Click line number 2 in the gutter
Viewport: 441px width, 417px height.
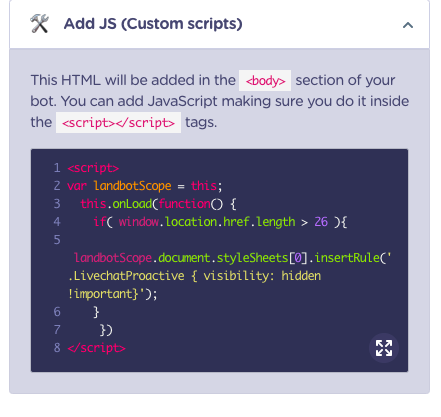(57, 186)
